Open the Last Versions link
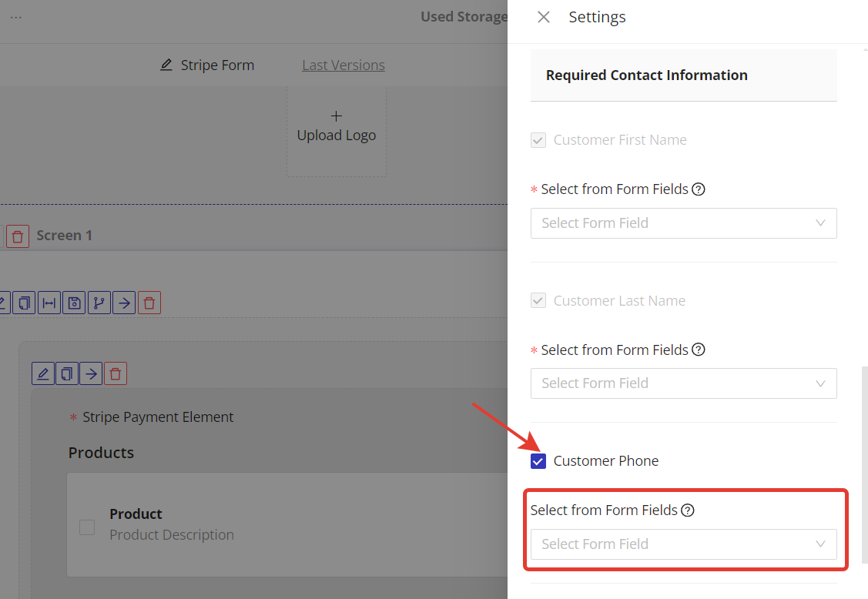The height and width of the screenshot is (599, 868). [x=344, y=65]
